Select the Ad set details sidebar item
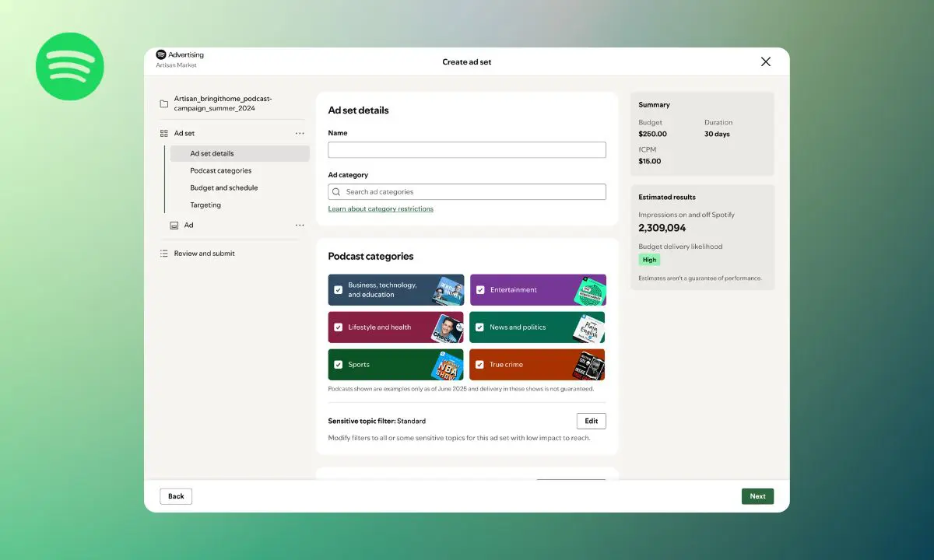The height and width of the screenshot is (560, 934). 240,154
